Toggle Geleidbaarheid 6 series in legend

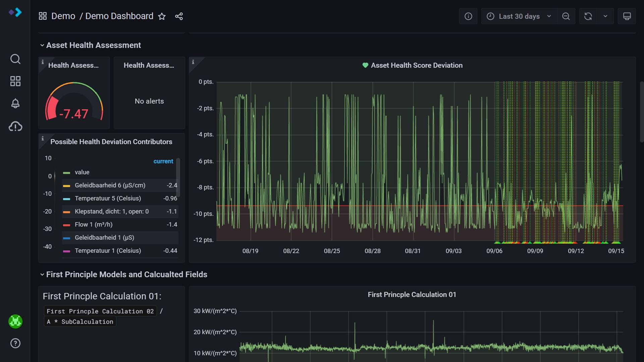coord(110,185)
